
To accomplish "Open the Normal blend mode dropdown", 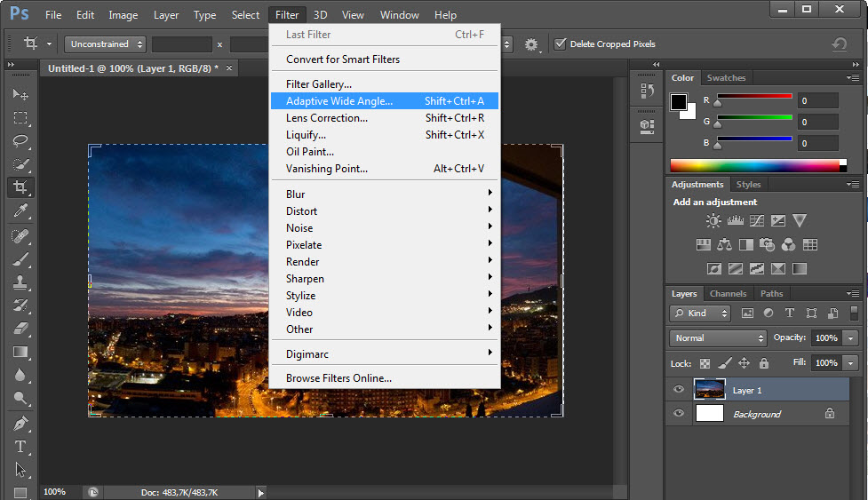I will (x=718, y=338).
